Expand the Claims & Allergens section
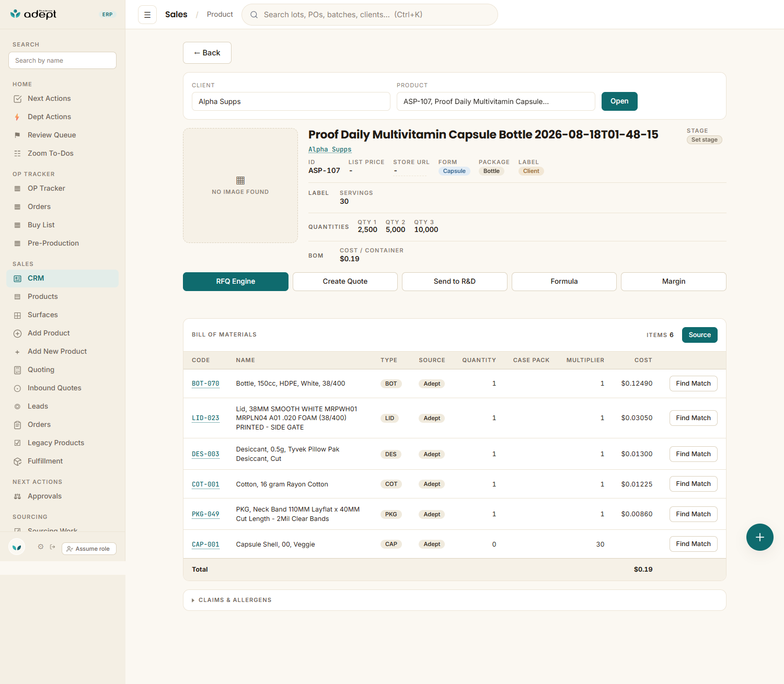 [x=455, y=600]
